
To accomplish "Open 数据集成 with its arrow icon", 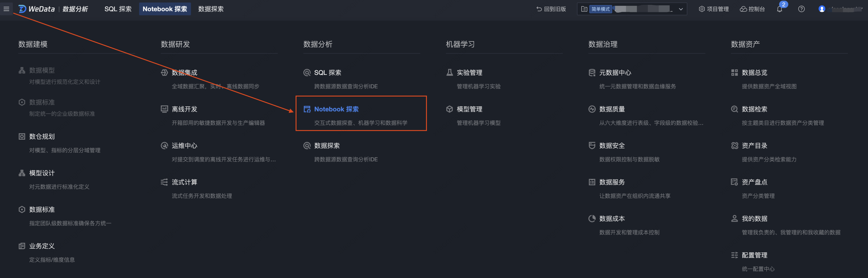I will point(164,73).
